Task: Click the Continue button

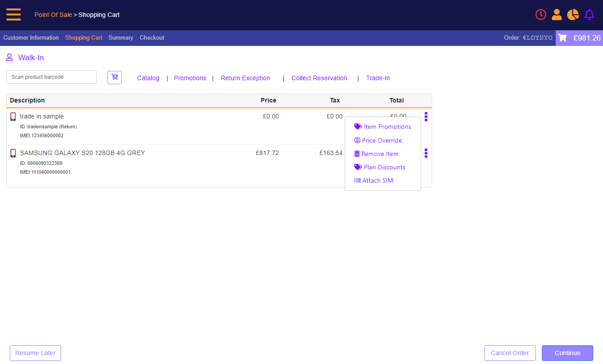Action: point(567,353)
